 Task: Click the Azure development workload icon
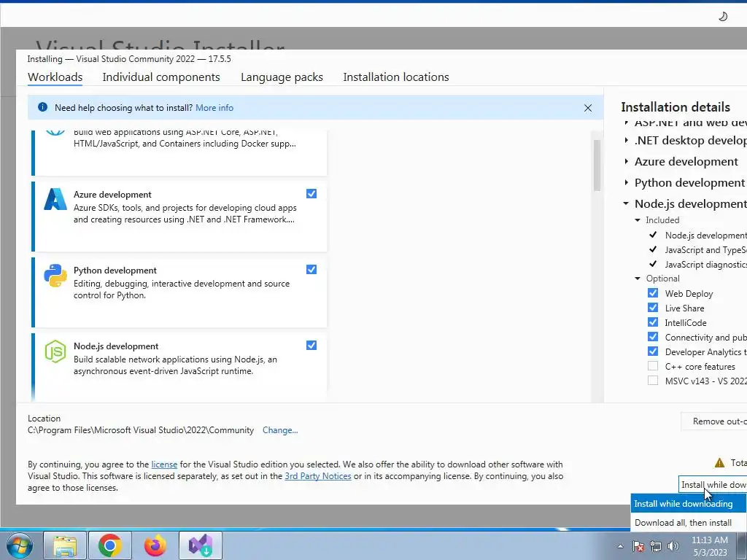[55, 199]
